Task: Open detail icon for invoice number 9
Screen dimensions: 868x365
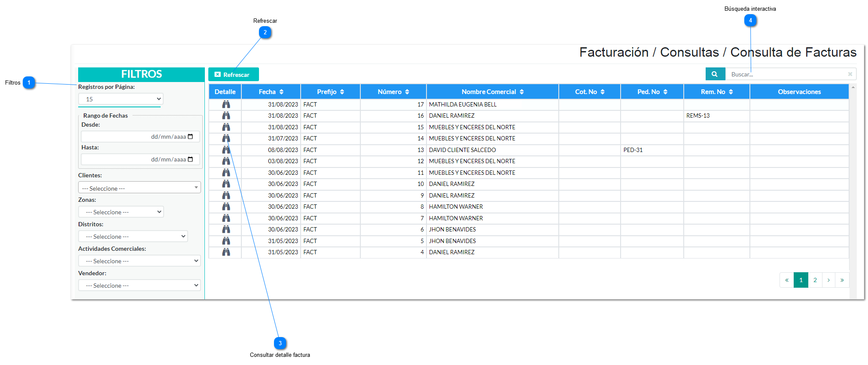Action: click(x=226, y=195)
